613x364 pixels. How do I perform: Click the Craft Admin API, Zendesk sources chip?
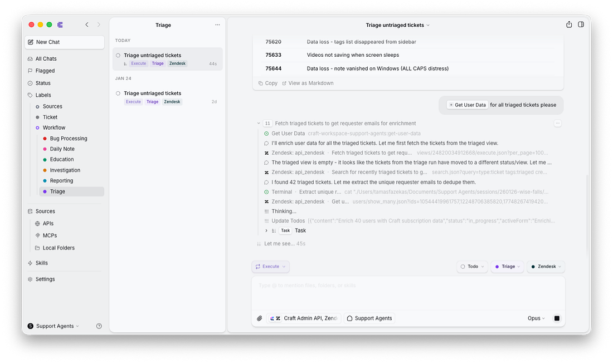point(304,318)
